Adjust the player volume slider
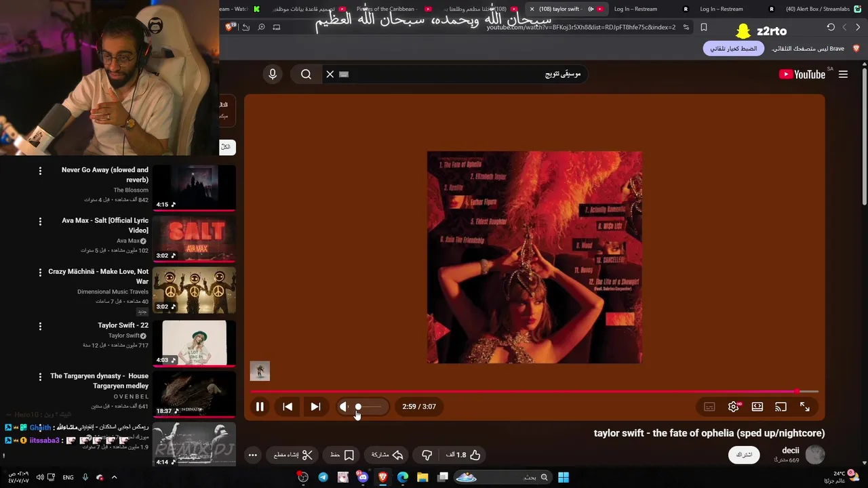 [x=369, y=407]
